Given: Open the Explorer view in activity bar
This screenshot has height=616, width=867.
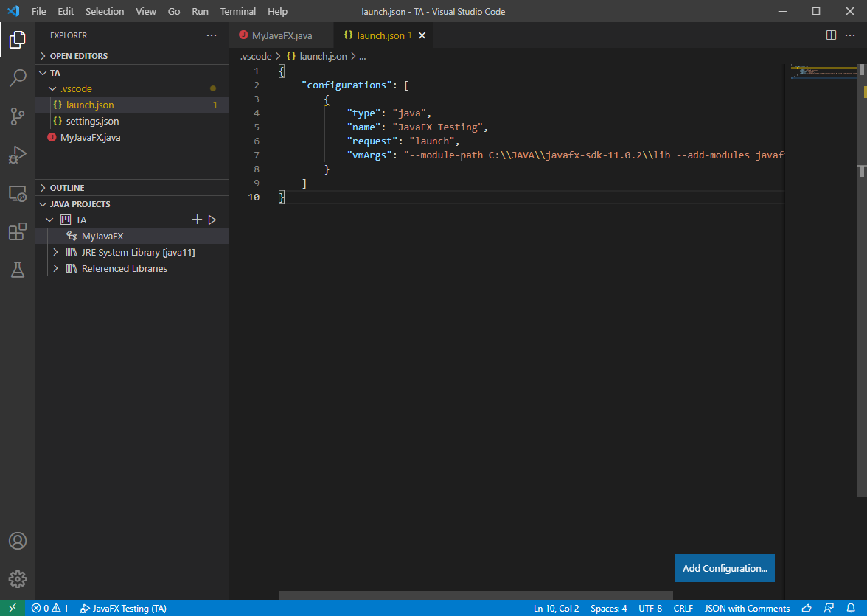Looking at the screenshot, I should click(17, 40).
